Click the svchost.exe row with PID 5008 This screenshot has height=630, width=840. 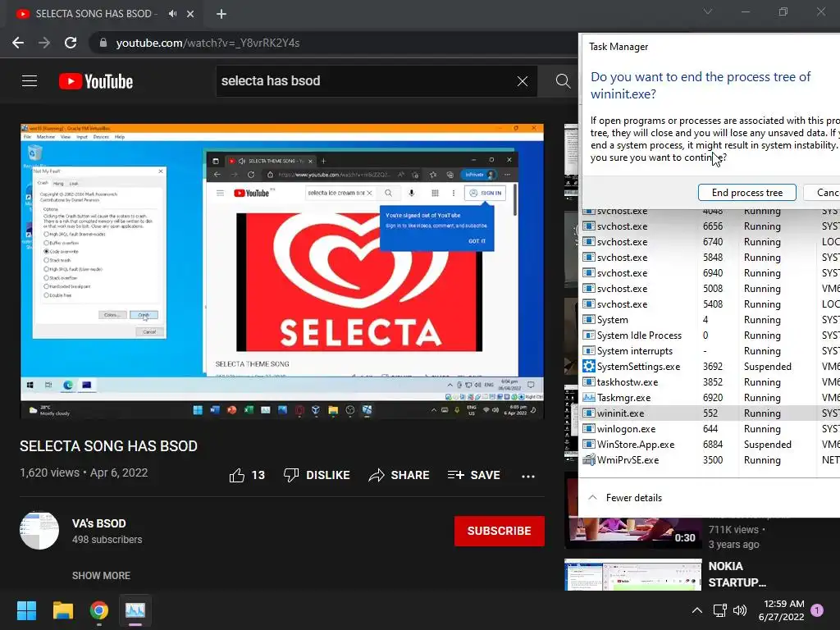pos(710,288)
